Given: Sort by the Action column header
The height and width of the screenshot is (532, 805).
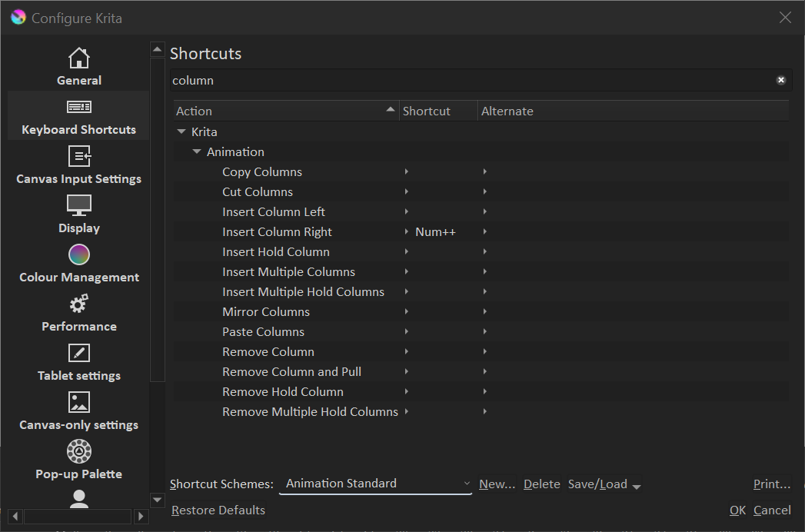Looking at the screenshot, I should pos(284,111).
